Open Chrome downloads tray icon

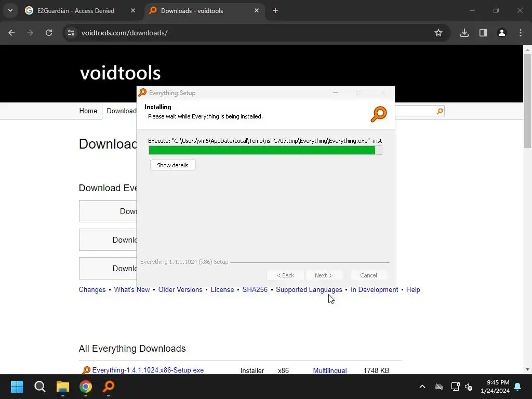[x=464, y=33]
